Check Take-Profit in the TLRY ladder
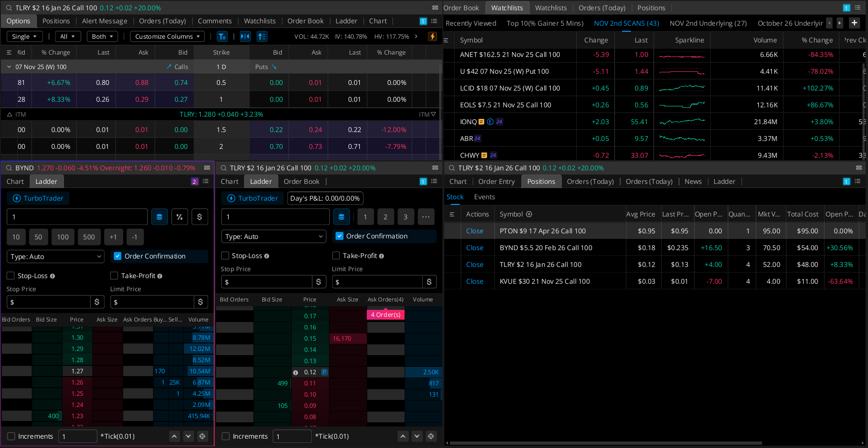868x448 pixels. coord(336,256)
